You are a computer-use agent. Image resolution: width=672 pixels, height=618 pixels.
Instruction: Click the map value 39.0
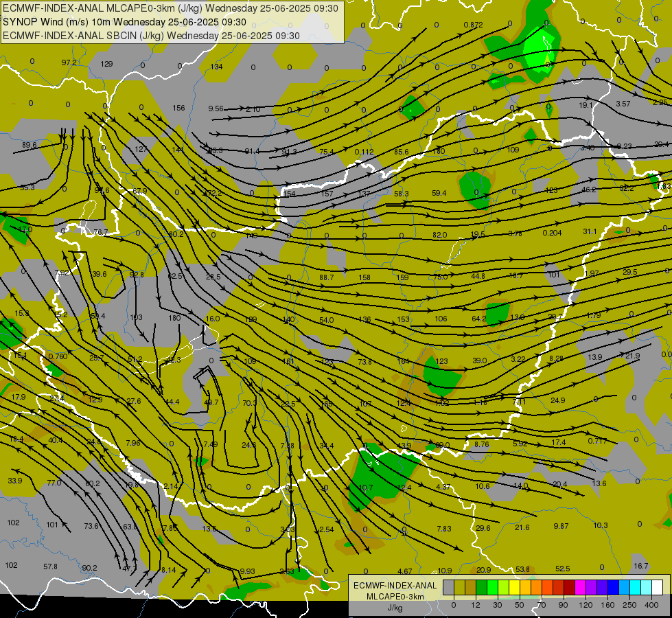point(480,360)
